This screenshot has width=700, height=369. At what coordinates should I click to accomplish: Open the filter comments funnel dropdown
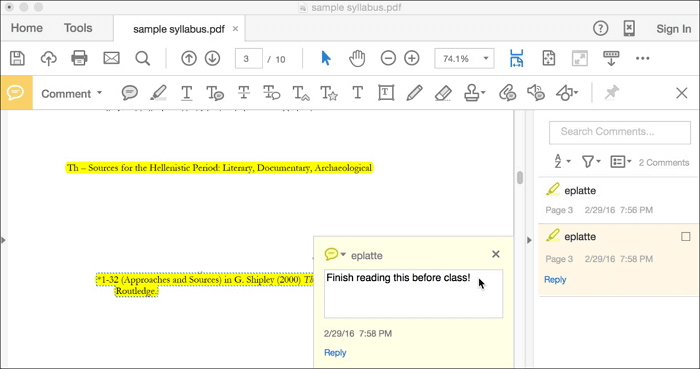(x=591, y=161)
